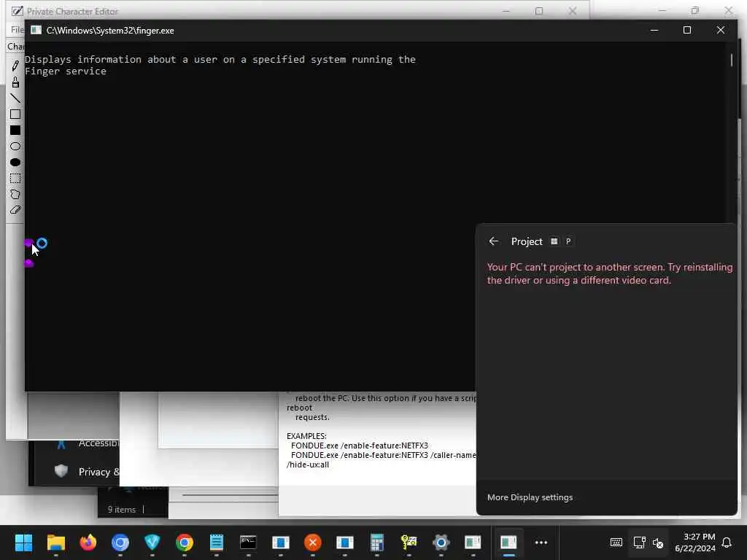Select the Straight Line tool
This screenshot has width=747, height=560.
click(x=15, y=98)
